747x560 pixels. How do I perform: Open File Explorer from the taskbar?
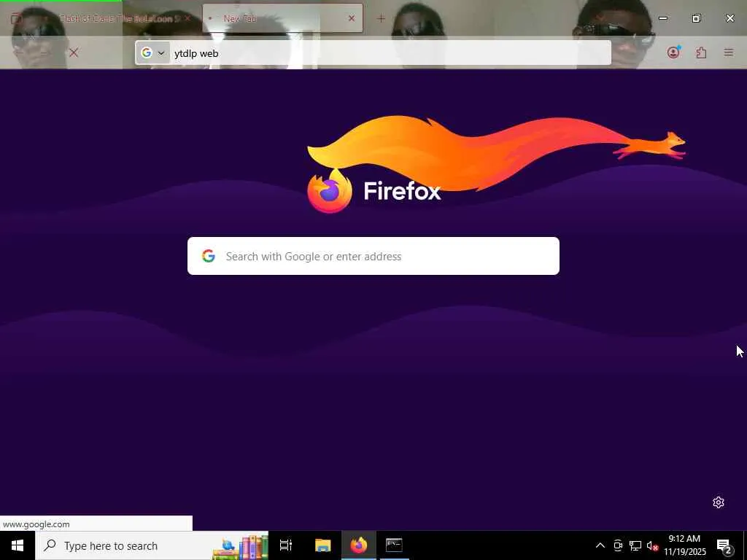coord(322,545)
